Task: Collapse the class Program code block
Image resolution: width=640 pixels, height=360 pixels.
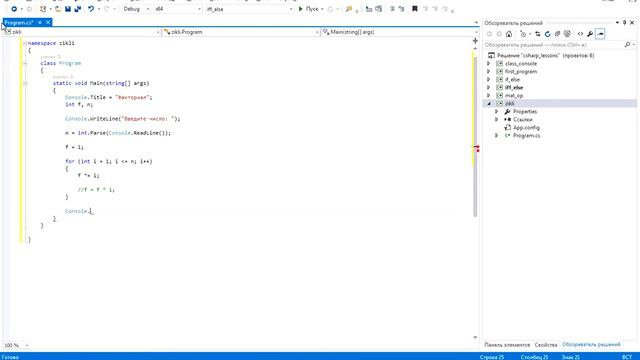Action: pyautogui.click(x=25, y=63)
